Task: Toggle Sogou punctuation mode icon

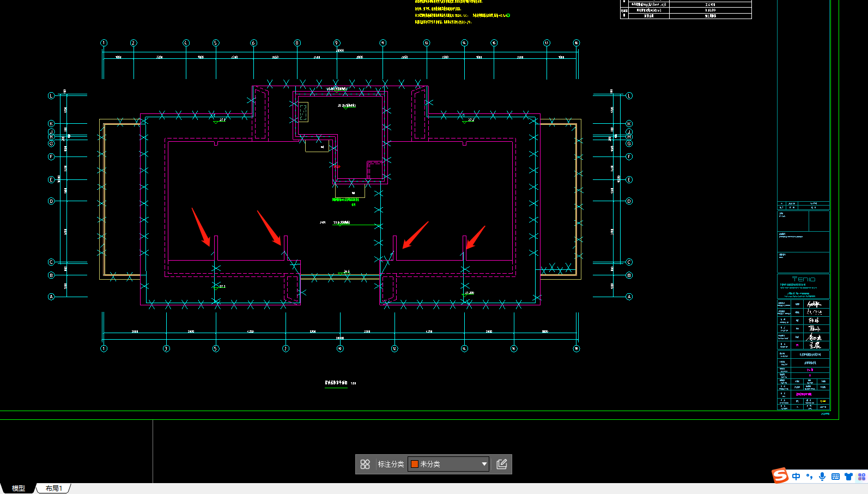Action: click(x=809, y=477)
